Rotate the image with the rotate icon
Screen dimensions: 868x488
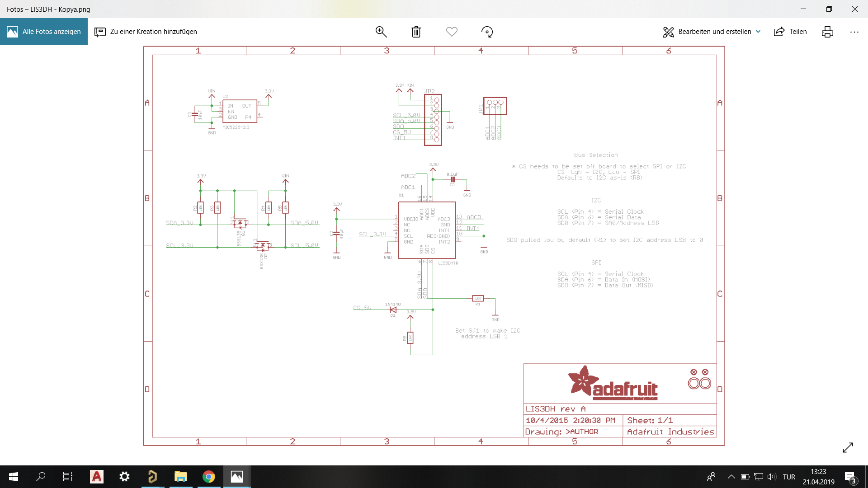pyautogui.click(x=487, y=32)
